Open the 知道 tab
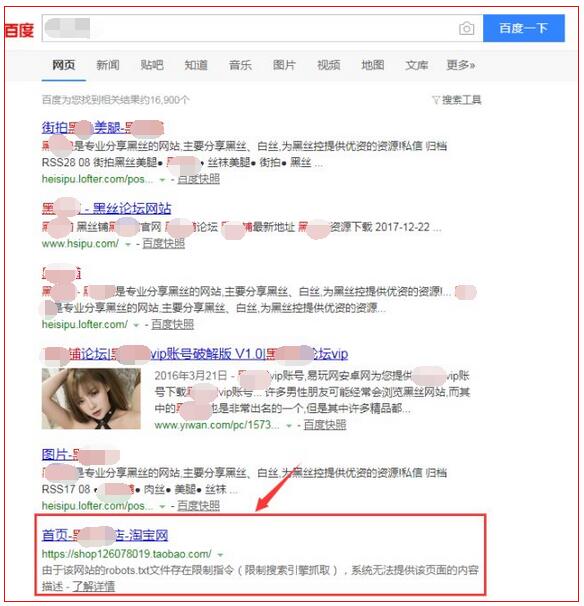This screenshot has height=606, width=584. click(196, 65)
